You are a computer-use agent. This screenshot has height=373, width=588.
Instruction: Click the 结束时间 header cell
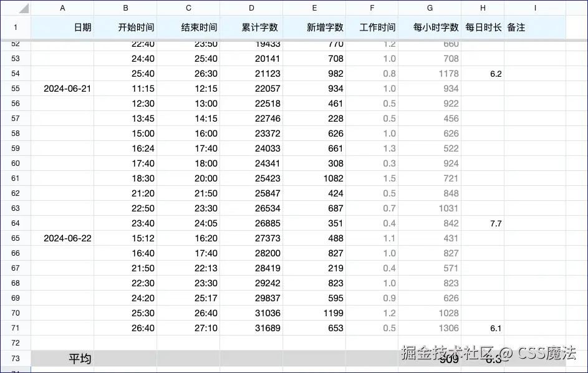[x=188, y=27]
